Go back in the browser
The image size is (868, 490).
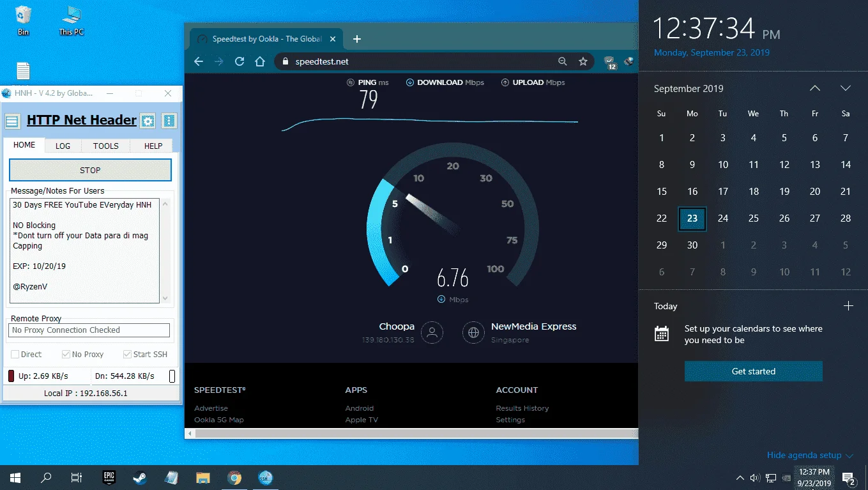coord(199,61)
